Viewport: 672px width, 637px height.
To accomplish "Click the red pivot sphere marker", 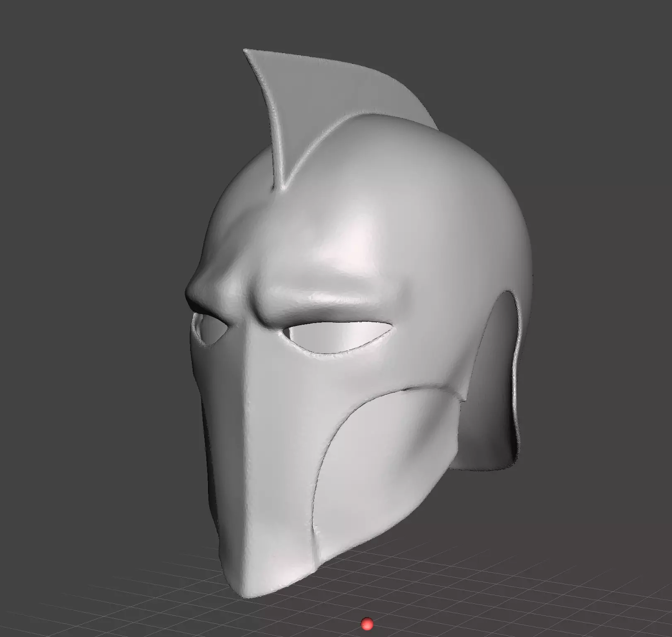I will point(367,624).
